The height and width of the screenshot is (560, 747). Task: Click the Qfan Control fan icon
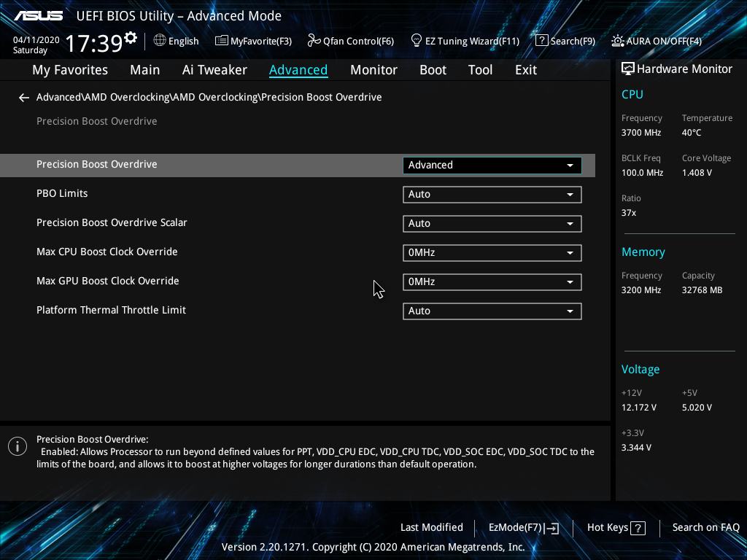point(314,41)
